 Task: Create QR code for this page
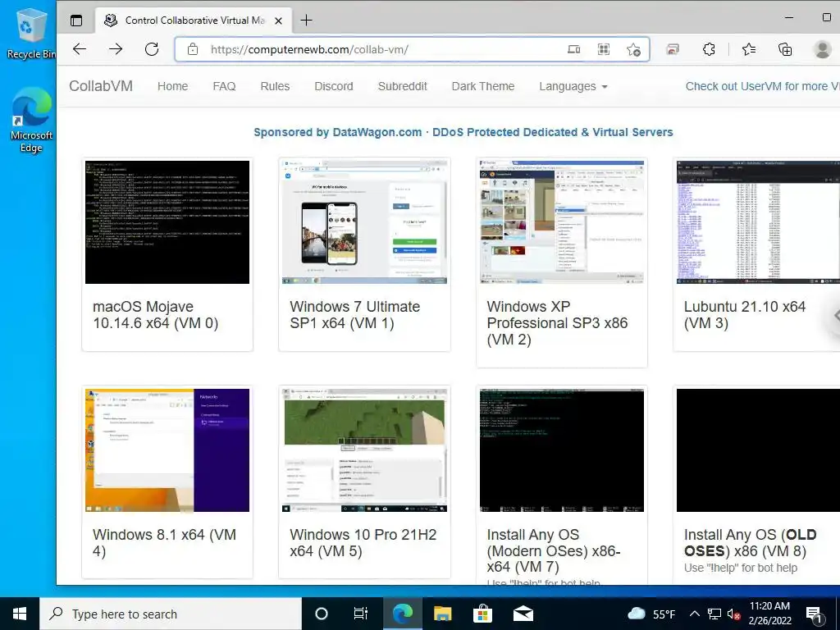click(604, 49)
